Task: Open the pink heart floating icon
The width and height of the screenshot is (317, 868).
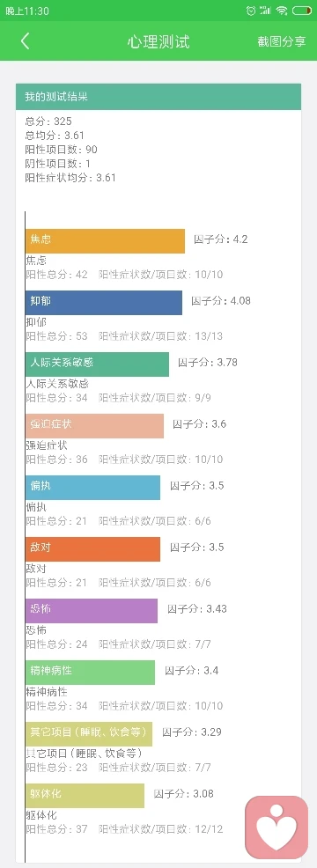Action: pos(276,828)
